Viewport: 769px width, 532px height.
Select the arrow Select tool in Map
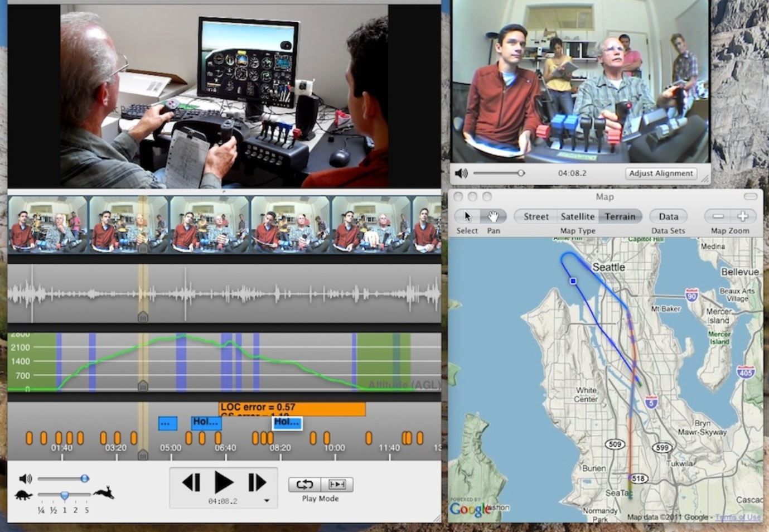pyautogui.click(x=467, y=216)
